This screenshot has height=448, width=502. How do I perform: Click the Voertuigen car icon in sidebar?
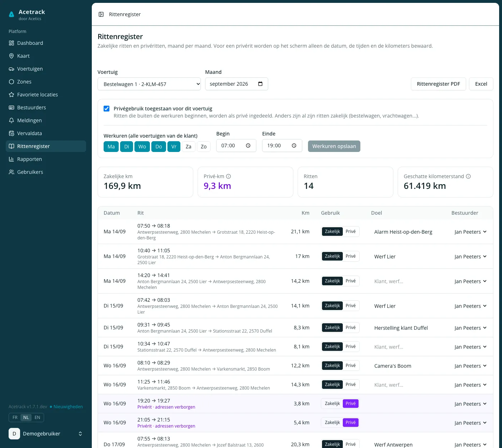(11, 69)
